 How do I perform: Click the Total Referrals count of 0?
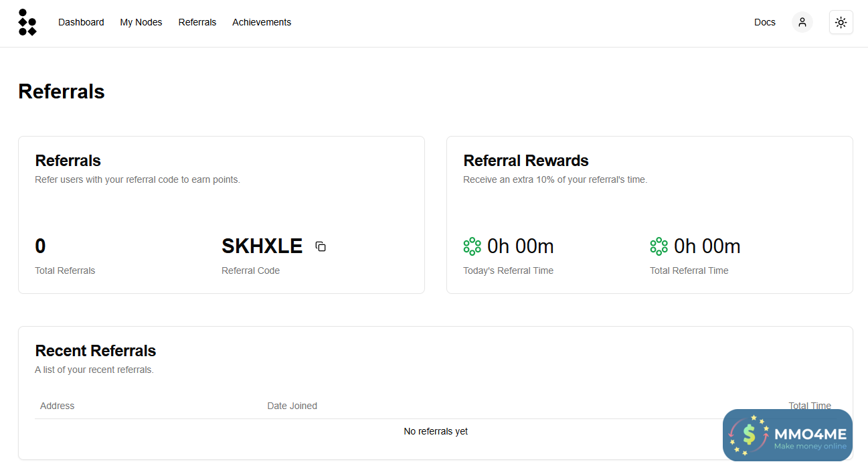40,246
